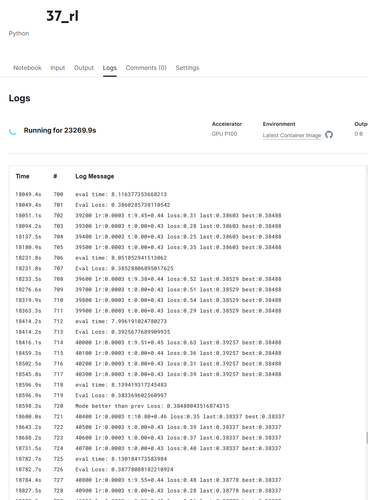
Task: Click the Eval Loss message in row 726
Action: (x=124, y=470)
